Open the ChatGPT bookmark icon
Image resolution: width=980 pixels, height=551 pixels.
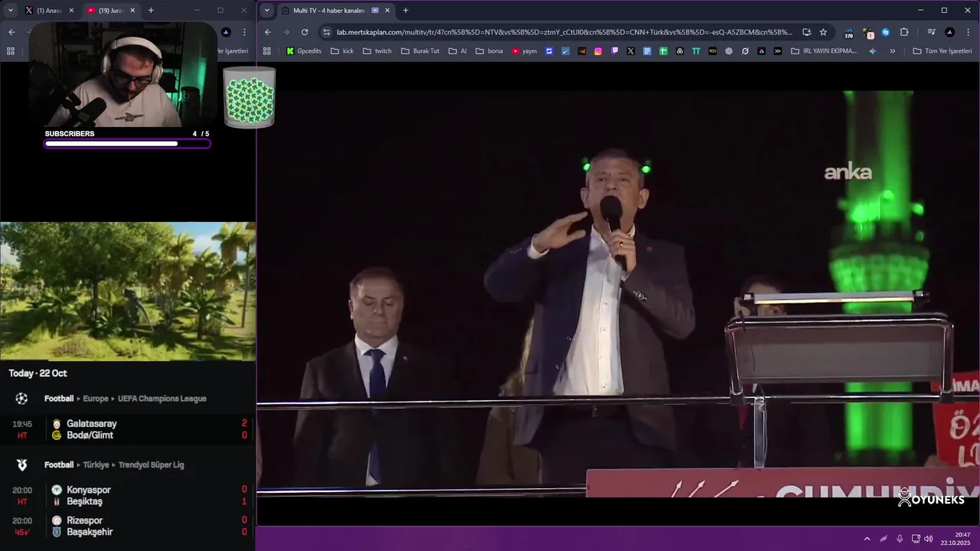point(729,51)
